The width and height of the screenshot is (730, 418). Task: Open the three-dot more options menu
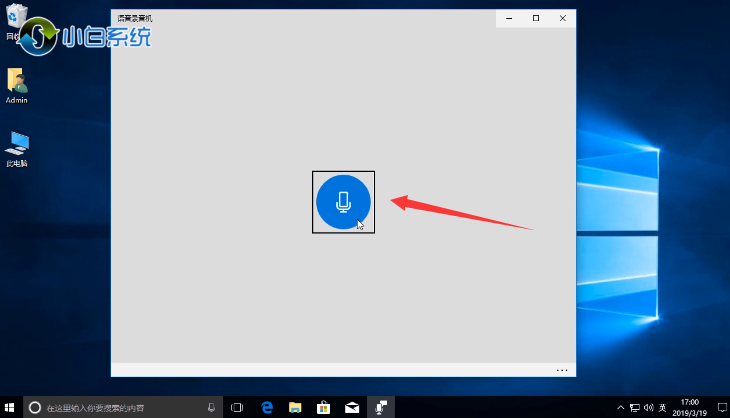tap(562, 370)
